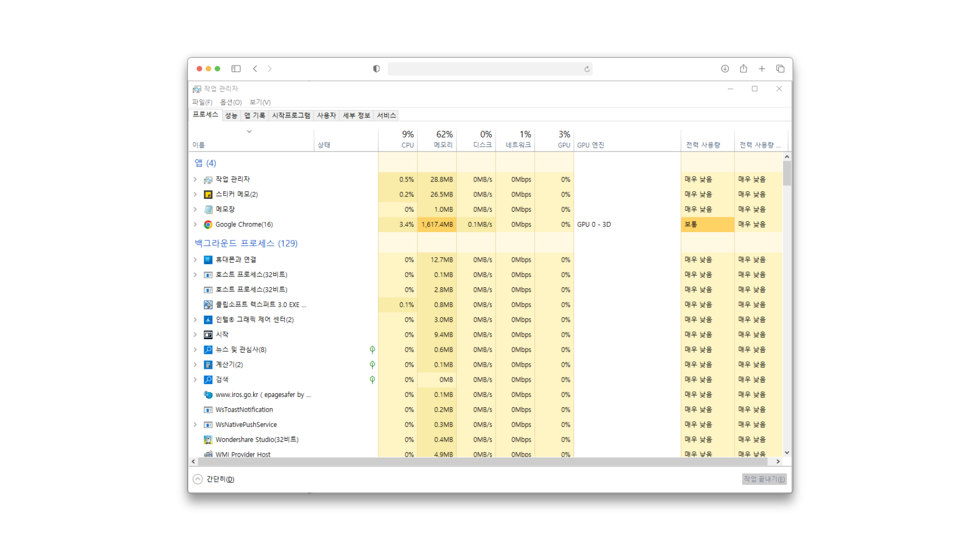Expand the 작업 관리자 process row

(x=195, y=180)
